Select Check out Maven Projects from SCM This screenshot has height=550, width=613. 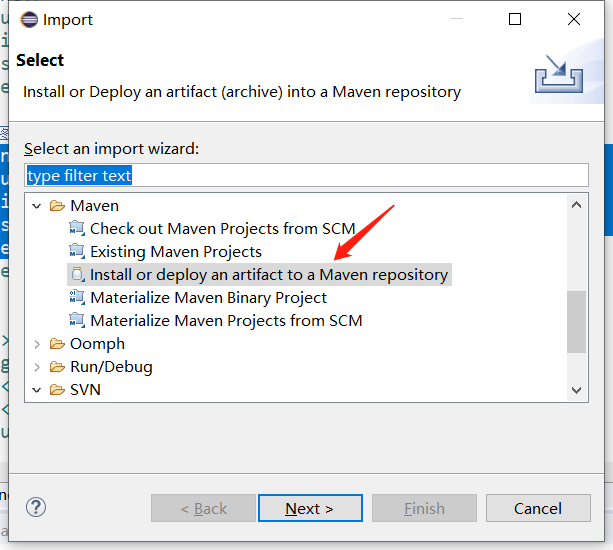coord(222,229)
